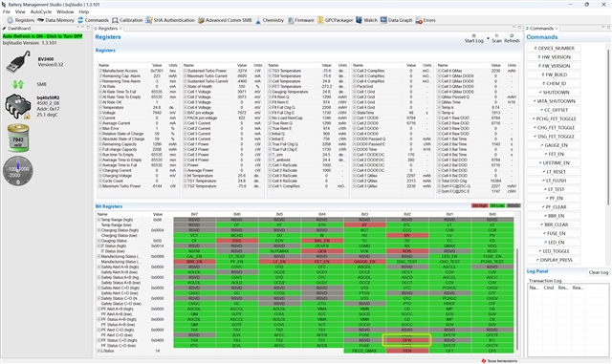Click the current gauge dial

click(18, 171)
